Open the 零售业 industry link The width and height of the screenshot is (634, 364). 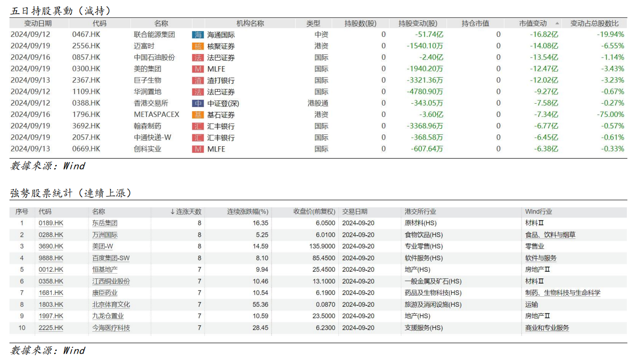pos(534,246)
